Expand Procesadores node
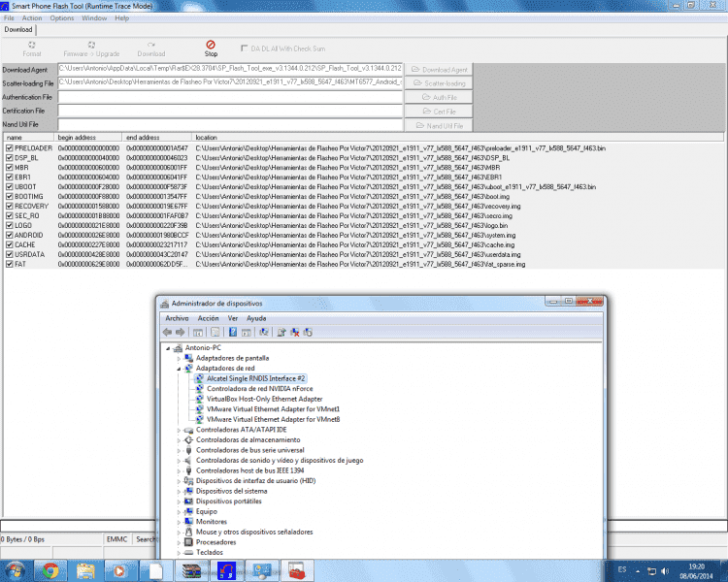728x582 pixels. coord(179,542)
